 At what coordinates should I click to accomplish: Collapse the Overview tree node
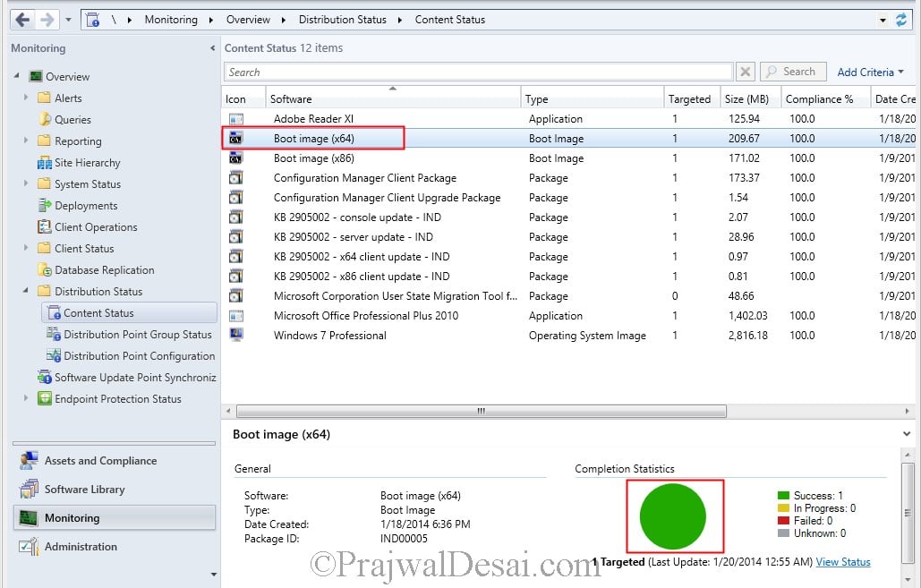coord(17,76)
